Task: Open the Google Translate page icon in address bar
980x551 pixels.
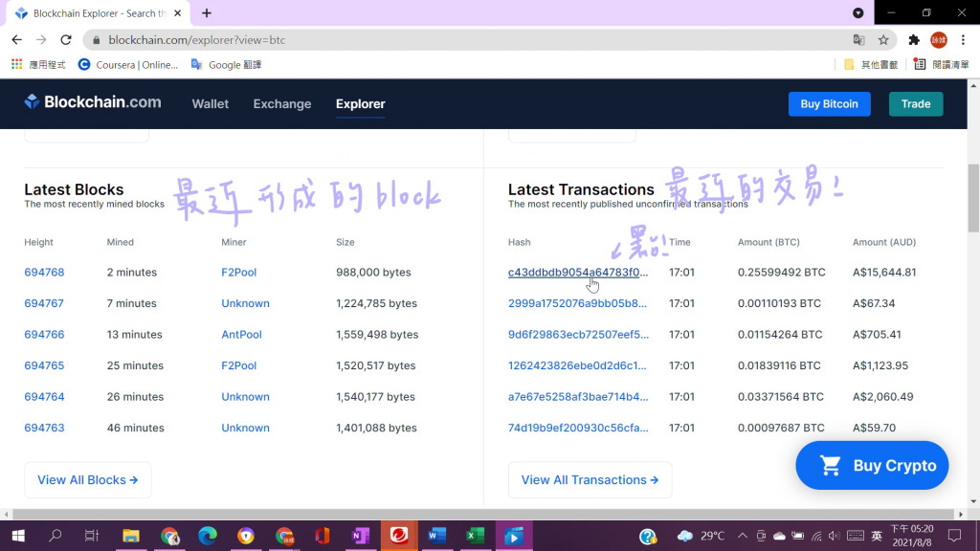Action: [858, 40]
